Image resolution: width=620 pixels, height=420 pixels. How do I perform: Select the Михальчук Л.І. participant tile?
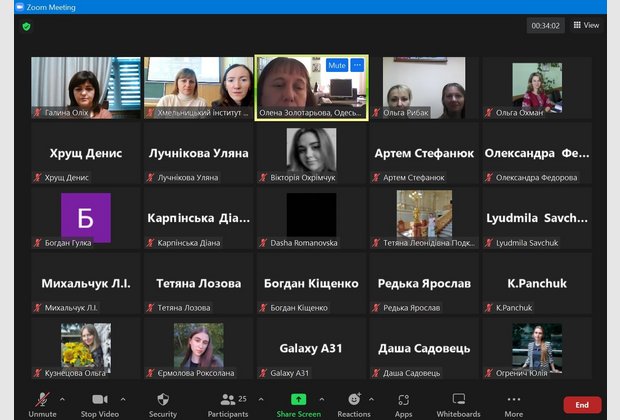86,283
